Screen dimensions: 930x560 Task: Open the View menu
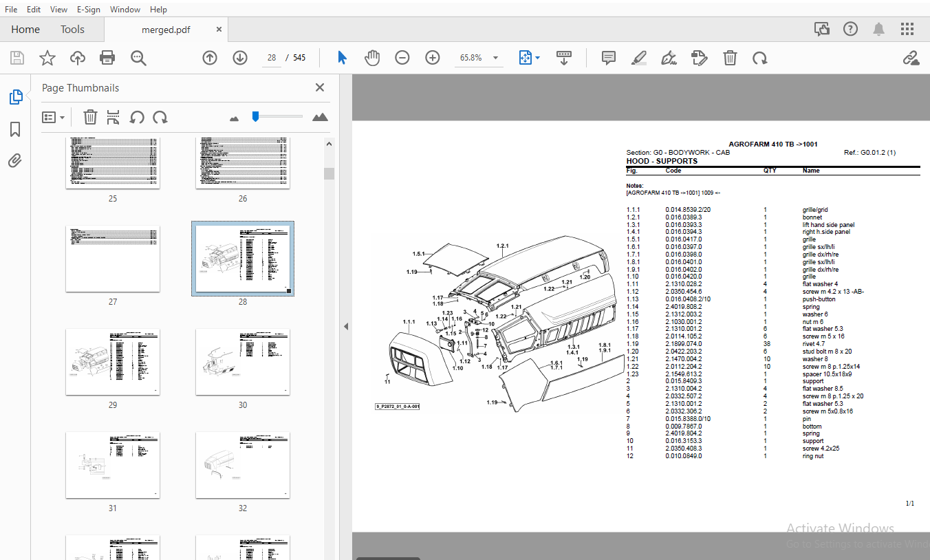click(x=59, y=10)
